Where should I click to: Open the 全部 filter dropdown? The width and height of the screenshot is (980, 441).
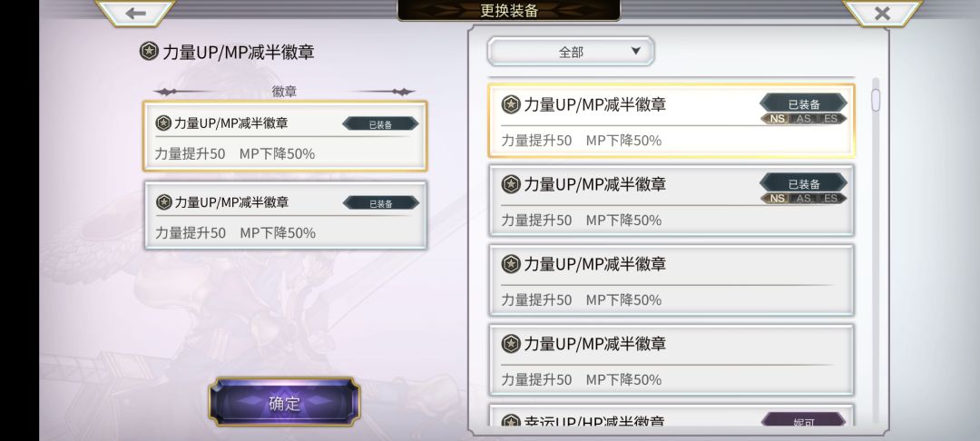571,52
